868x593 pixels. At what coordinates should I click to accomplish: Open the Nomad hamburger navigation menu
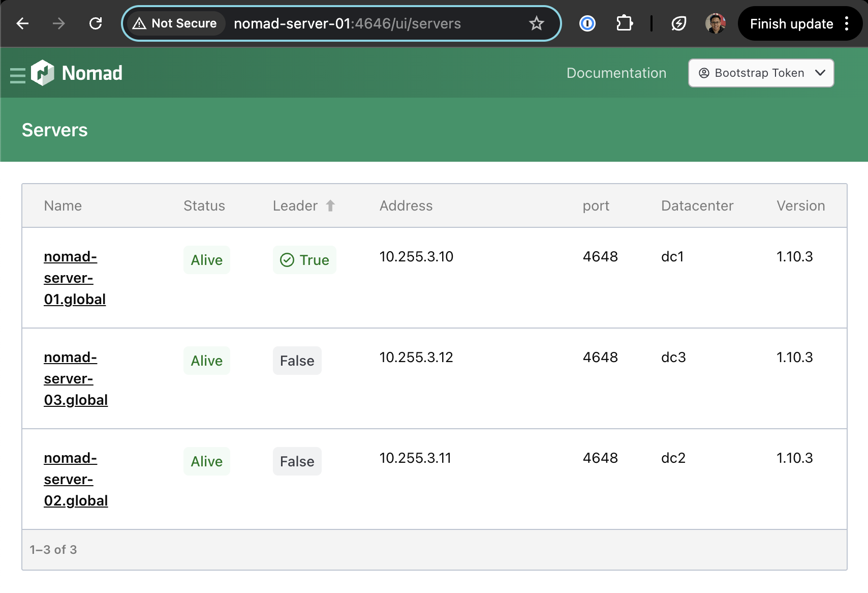(18, 73)
